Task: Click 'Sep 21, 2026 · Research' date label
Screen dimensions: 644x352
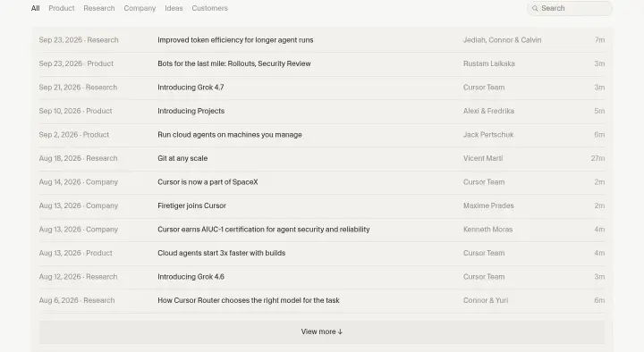Action: tap(78, 88)
